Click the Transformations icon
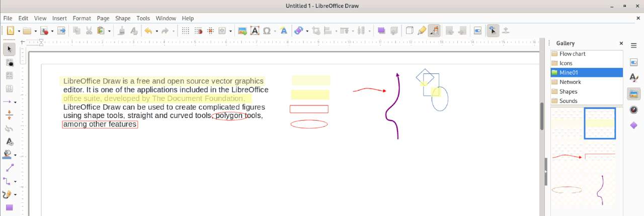This screenshot has width=644, height=216. click(299, 31)
